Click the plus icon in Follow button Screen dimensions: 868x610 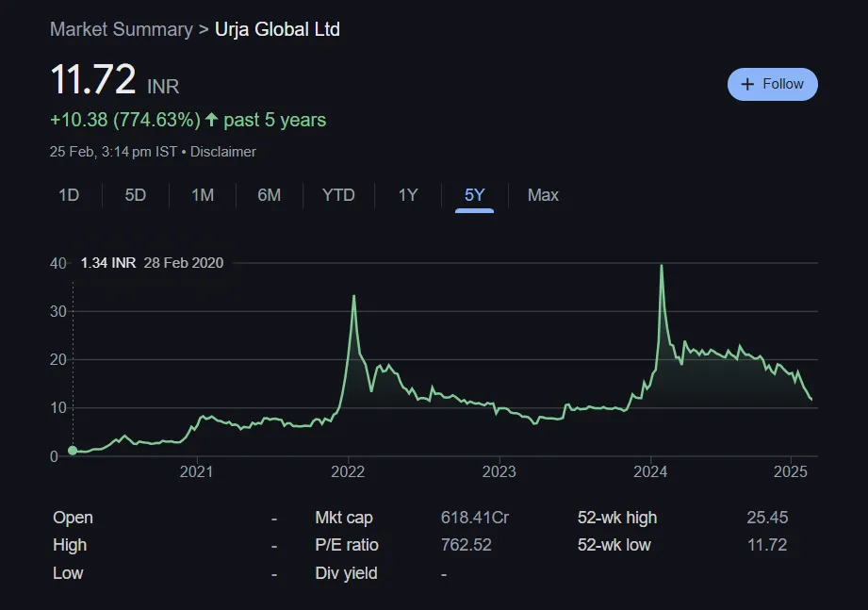click(747, 84)
